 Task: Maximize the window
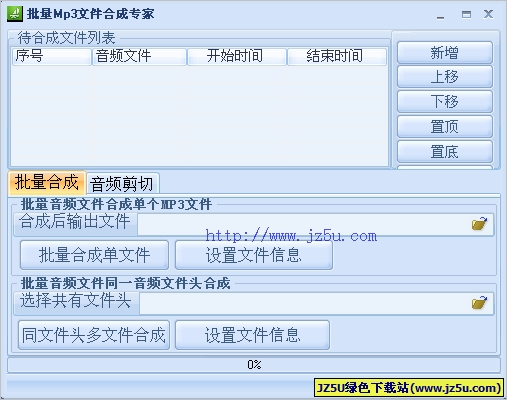click(466, 14)
